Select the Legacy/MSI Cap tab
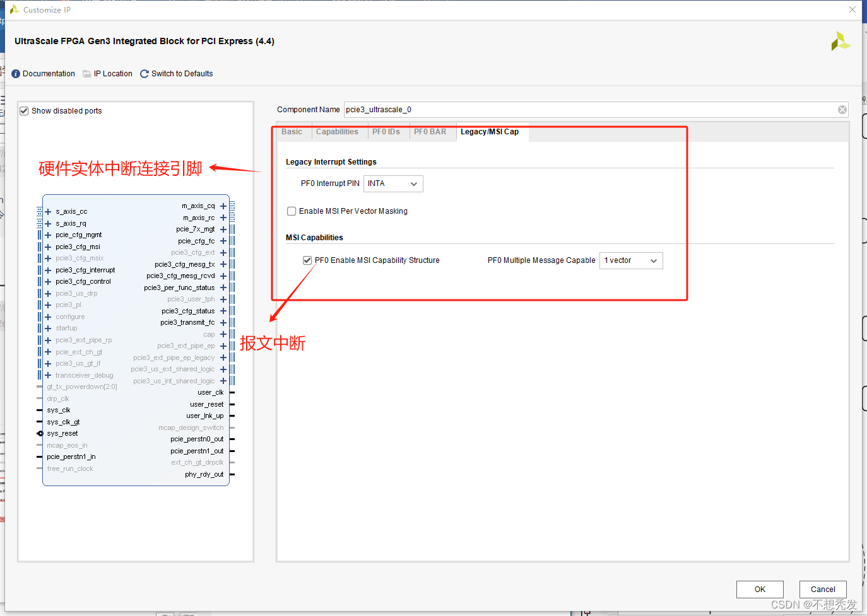This screenshot has height=616, width=867. [490, 132]
